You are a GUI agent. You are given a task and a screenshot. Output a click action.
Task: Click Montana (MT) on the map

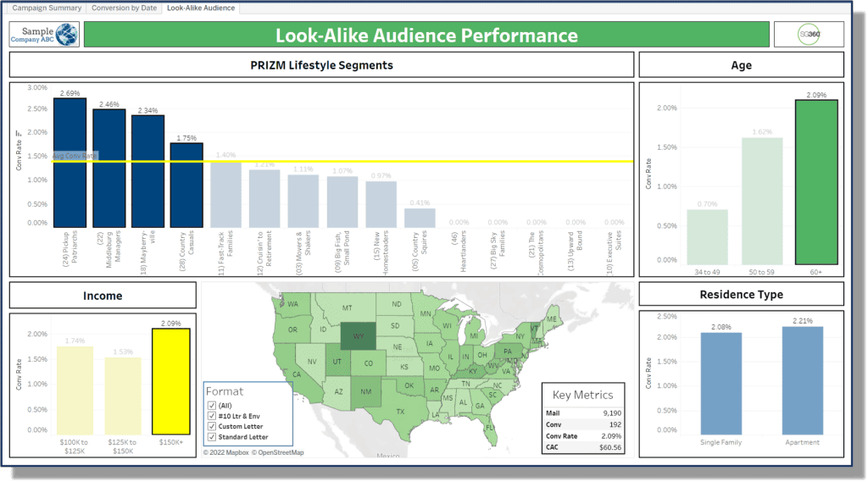pyautogui.click(x=347, y=307)
